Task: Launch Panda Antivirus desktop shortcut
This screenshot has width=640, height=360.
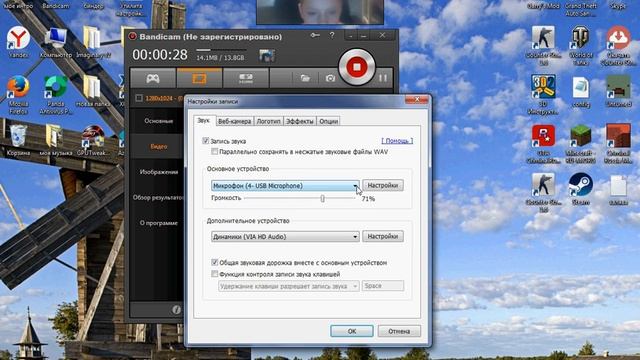Action: click(56, 95)
